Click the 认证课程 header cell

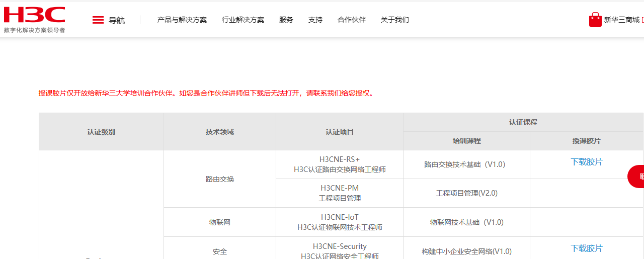coord(523,122)
